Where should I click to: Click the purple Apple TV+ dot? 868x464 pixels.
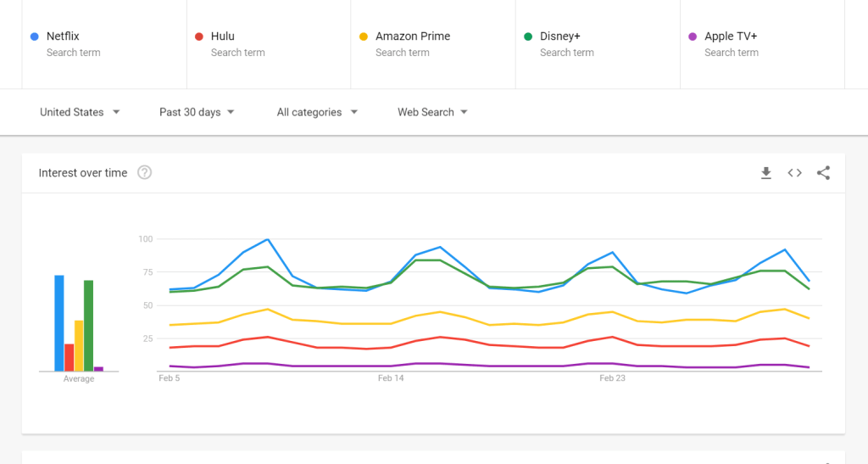[692, 36]
